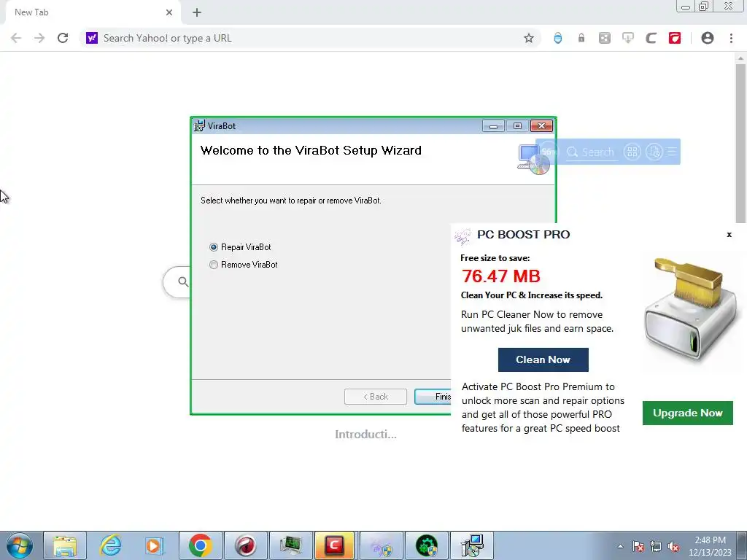Click the browser back arrow
This screenshot has height=560, width=747.
point(16,38)
